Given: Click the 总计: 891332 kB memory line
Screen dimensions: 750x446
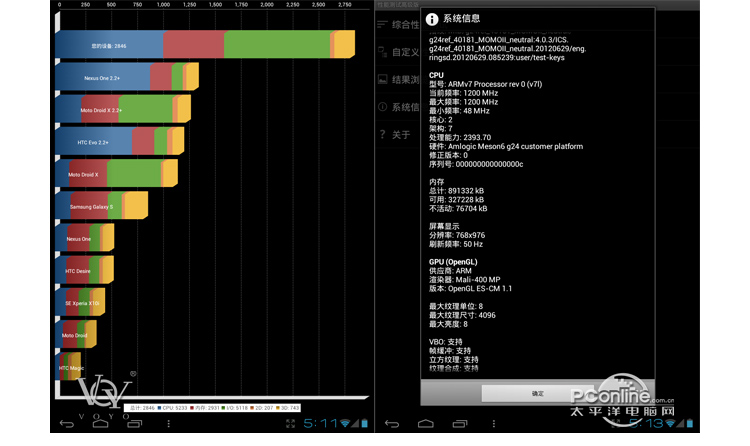Looking at the screenshot, I should [456, 191].
